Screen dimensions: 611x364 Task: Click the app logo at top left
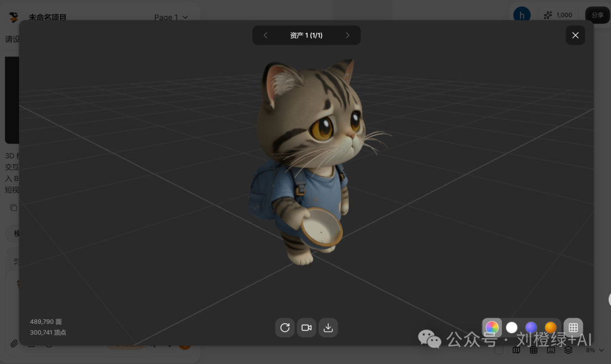click(x=14, y=17)
